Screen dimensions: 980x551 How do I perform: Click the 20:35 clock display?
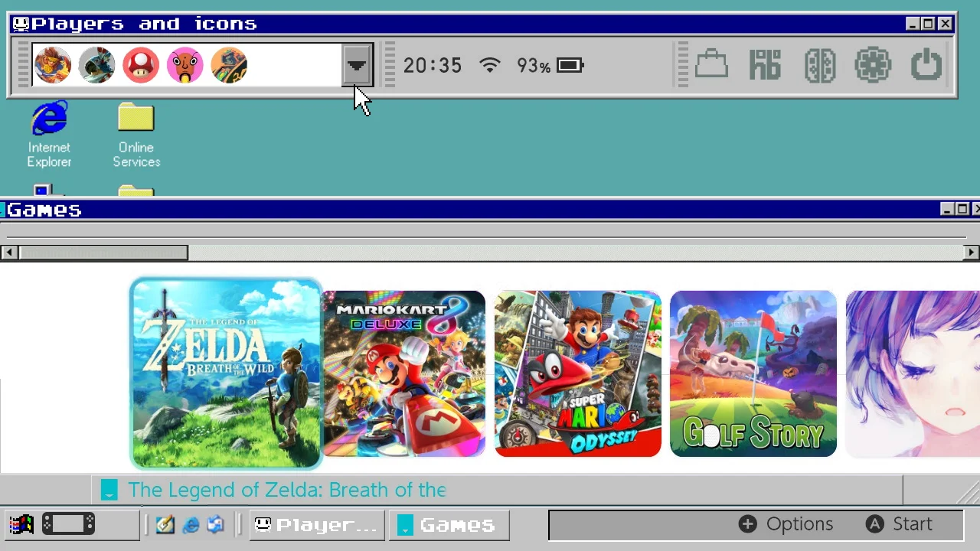pos(433,66)
